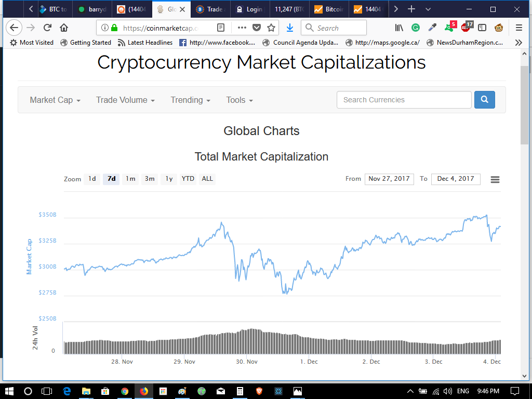Set chart zoom to 1m
Viewport: 532px width, 399px height.
pos(130,179)
